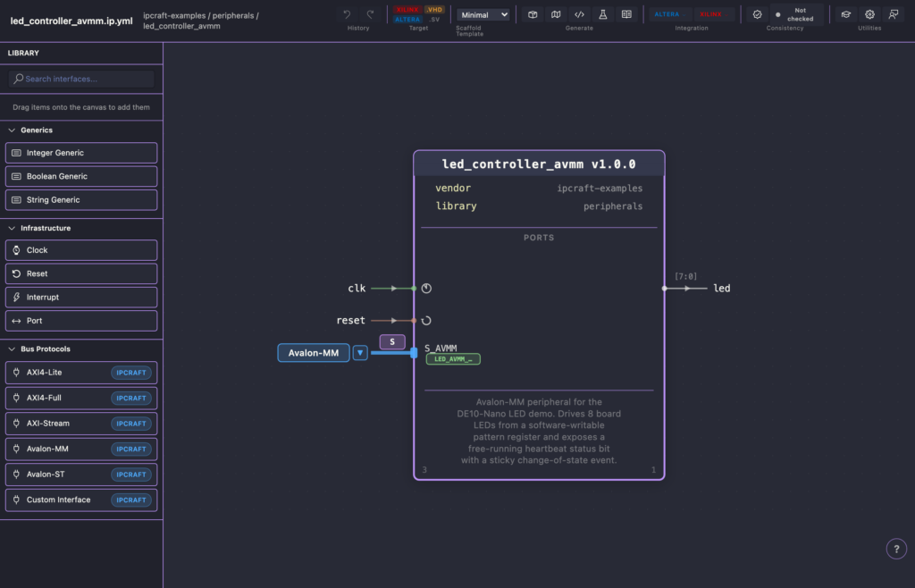Select the String Generic library item
This screenshot has height=588, width=915.
(81, 199)
